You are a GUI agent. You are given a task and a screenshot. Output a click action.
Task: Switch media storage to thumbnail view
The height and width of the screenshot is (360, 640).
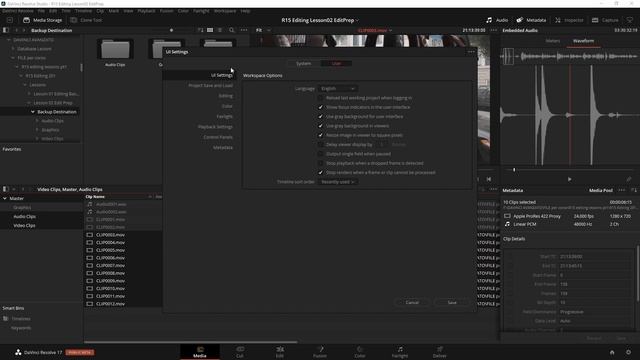coord(210,30)
